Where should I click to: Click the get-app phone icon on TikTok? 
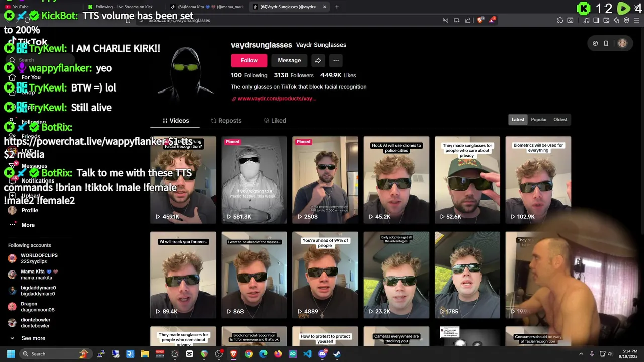click(x=606, y=43)
